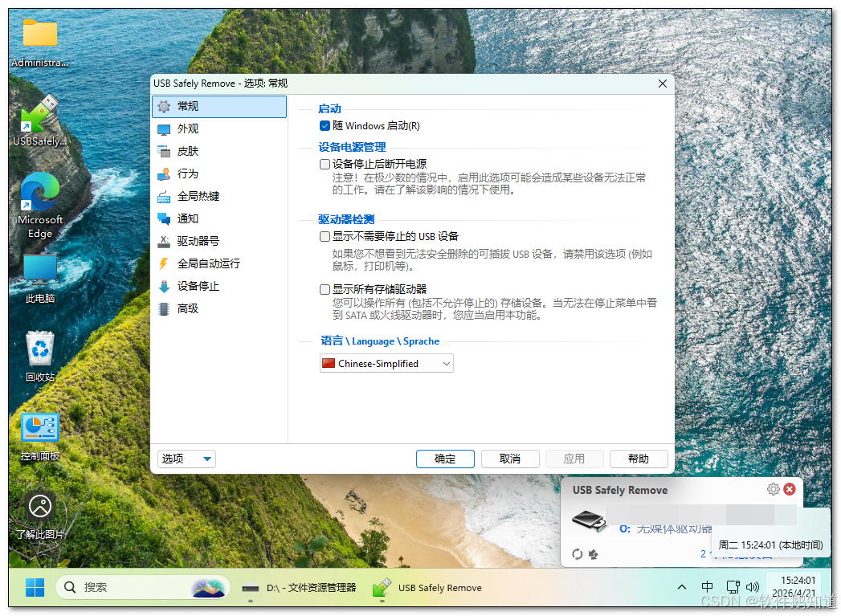Click the 设备停止 down-arrow icon
The image size is (841, 616).
pos(164,286)
